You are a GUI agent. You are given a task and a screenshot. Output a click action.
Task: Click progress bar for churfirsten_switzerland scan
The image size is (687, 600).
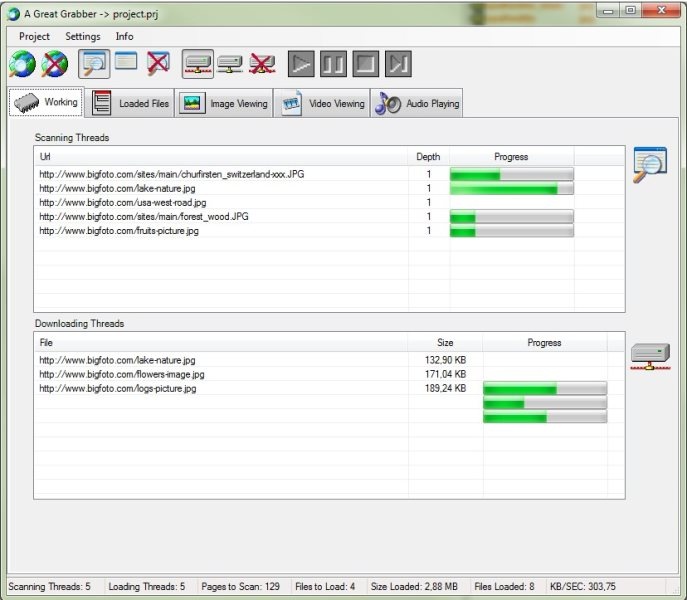coord(511,174)
